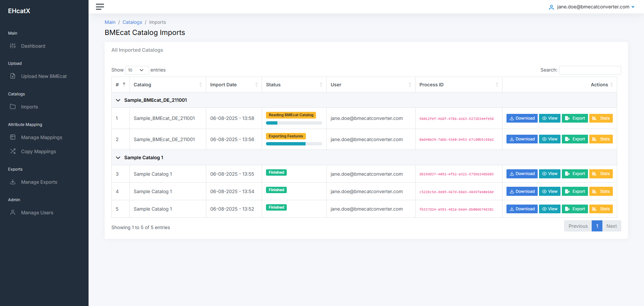This screenshot has width=644, height=306.
Task: Click the hamburger menu icon
Action: click(x=100, y=7)
